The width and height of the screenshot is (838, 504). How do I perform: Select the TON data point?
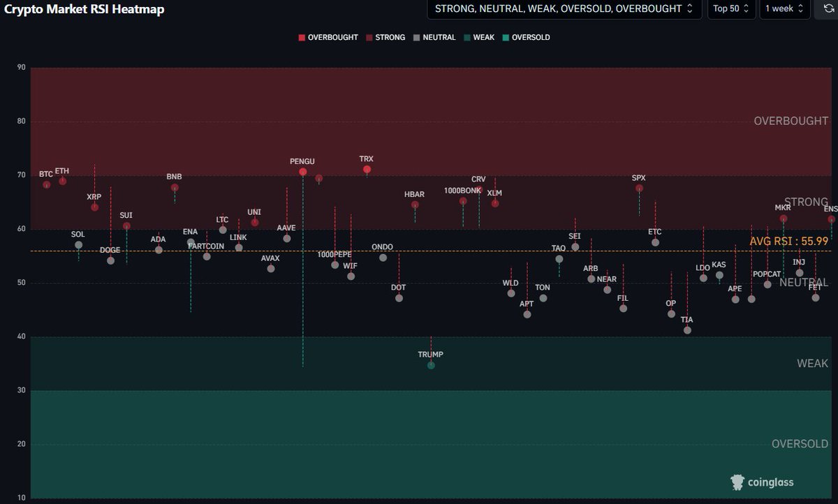point(543,298)
